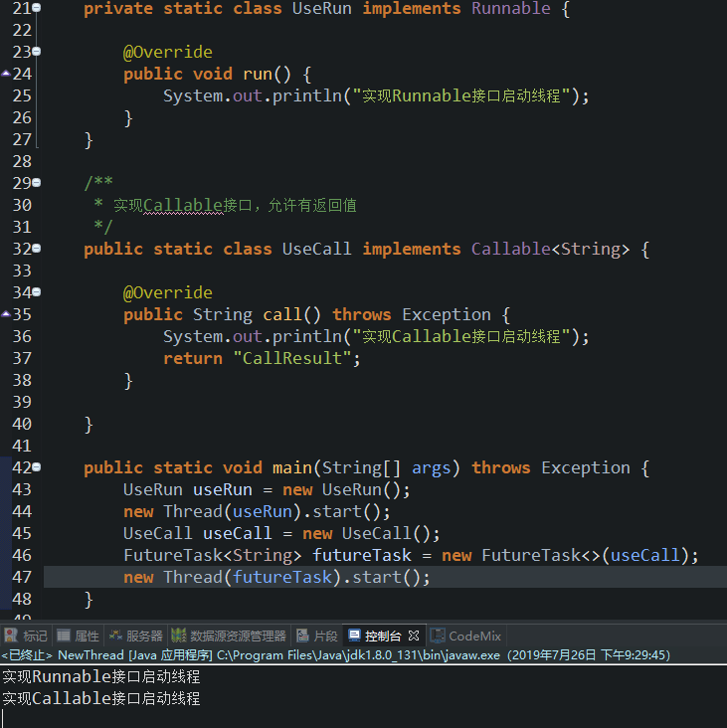Click the 服务器 tab icon
Image resolution: width=727 pixels, height=728 pixels.
point(115,636)
